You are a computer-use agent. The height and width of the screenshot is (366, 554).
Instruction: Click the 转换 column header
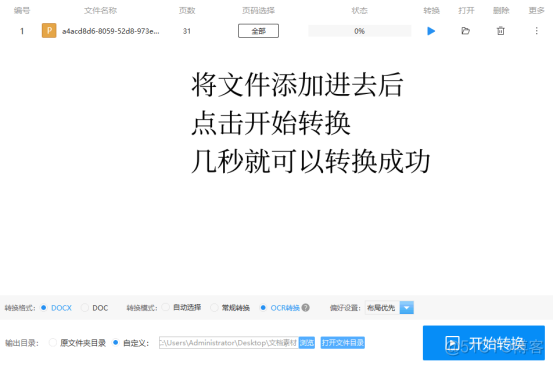[431, 11]
